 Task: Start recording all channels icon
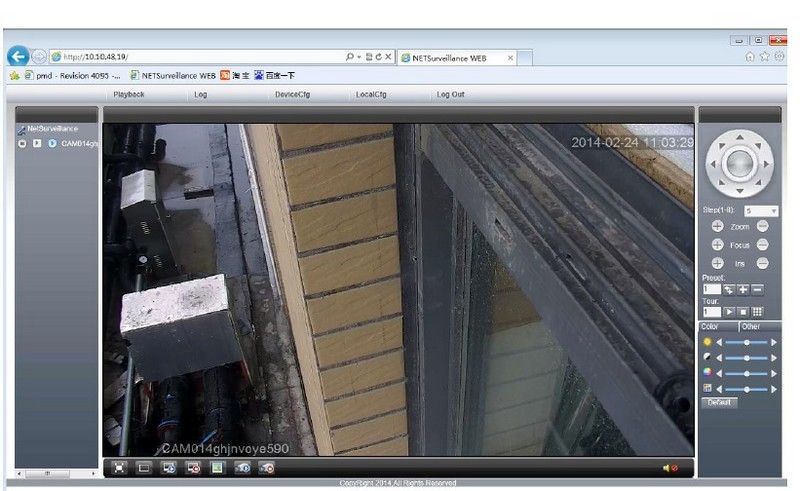coord(242,468)
